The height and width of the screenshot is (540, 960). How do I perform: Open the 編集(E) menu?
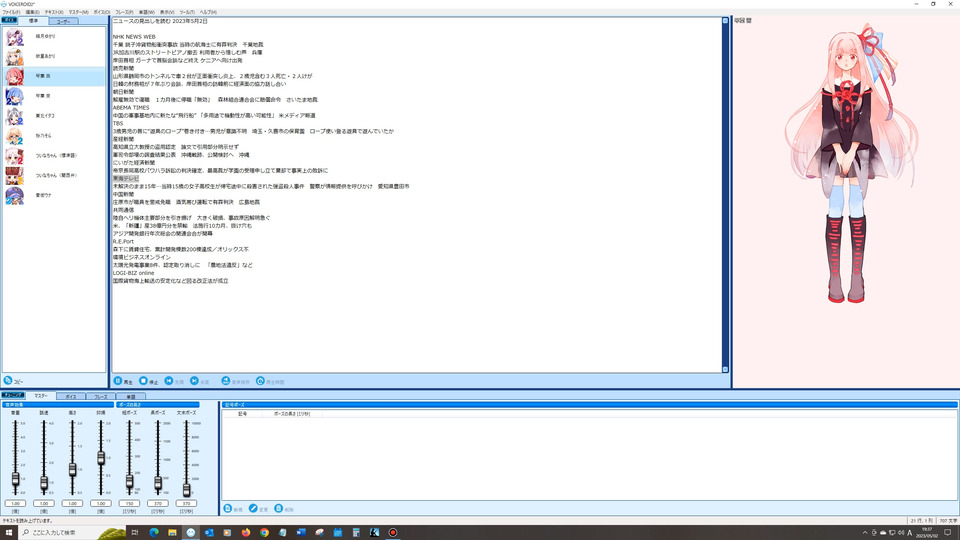coord(32,12)
